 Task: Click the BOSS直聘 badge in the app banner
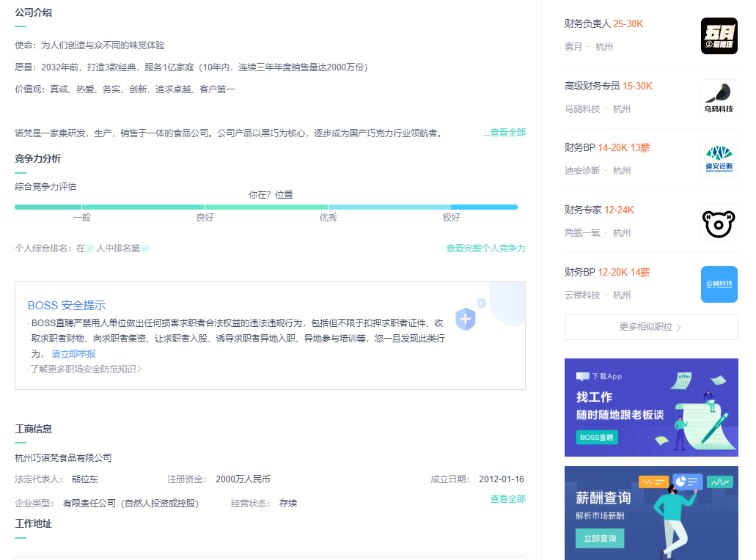point(598,436)
